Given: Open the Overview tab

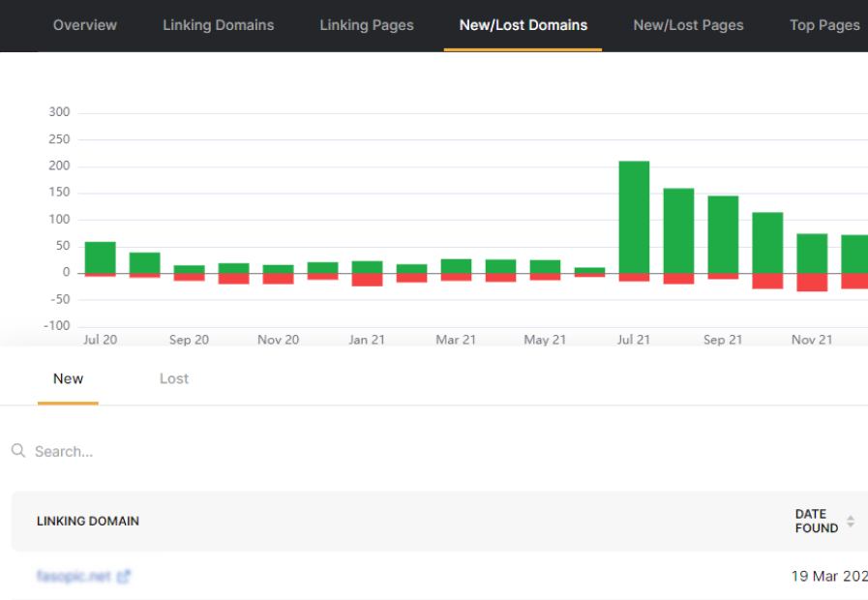Looking at the screenshot, I should click(85, 25).
